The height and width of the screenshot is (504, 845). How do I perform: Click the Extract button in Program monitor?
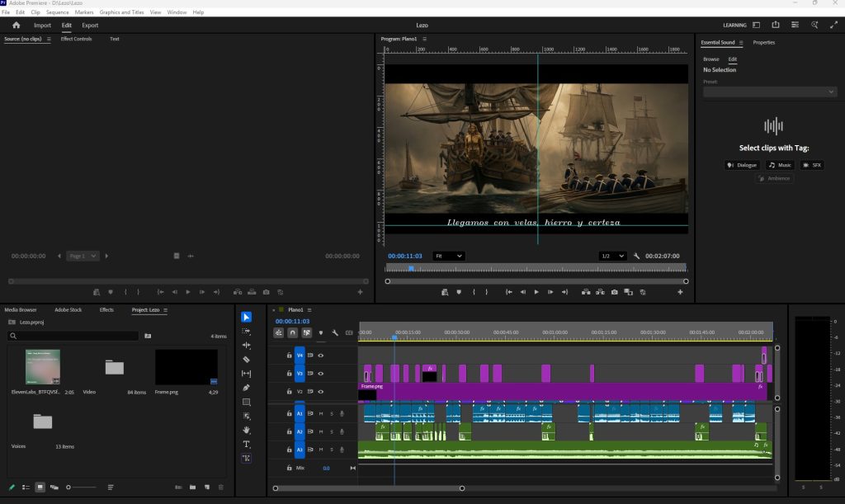600,292
